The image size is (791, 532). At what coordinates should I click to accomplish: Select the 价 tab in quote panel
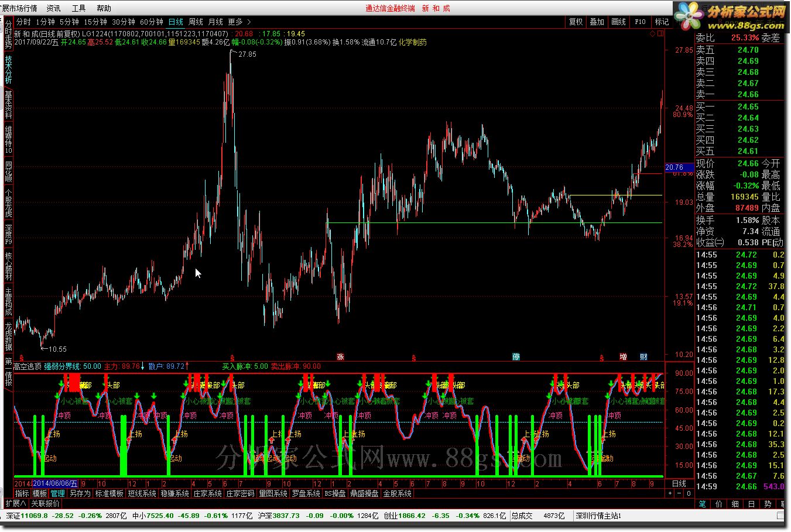[720, 503]
